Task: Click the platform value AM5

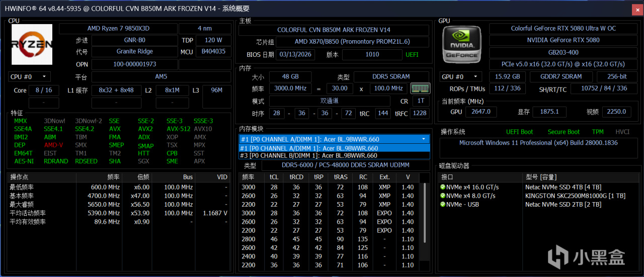Action: point(161,77)
